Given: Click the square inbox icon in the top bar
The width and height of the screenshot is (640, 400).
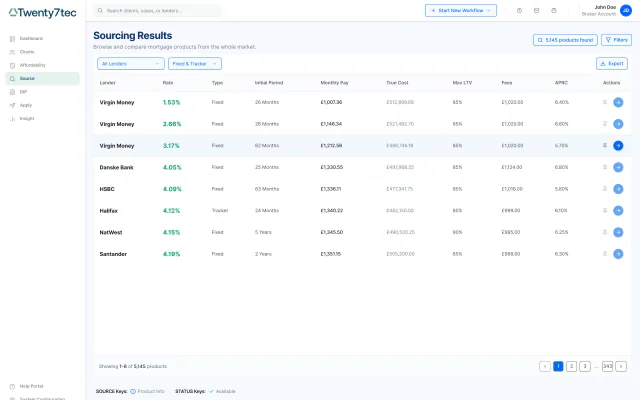Looking at the screenshot, I should pos(536,11).
